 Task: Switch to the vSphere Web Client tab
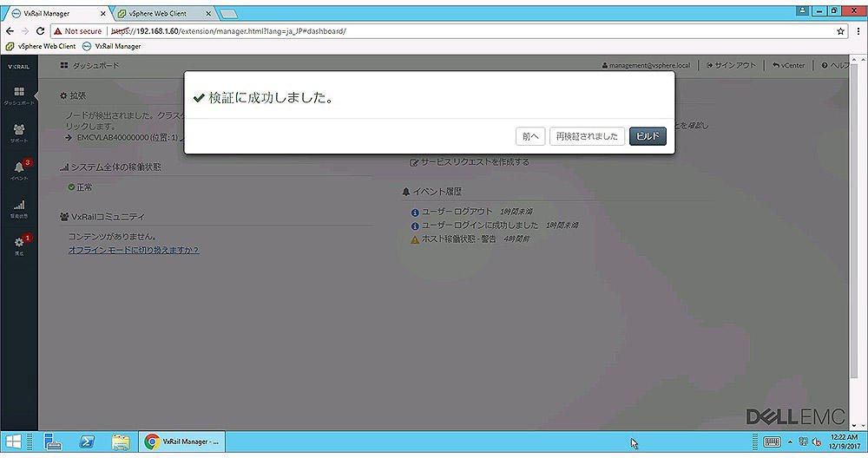(x=158, y=13)
